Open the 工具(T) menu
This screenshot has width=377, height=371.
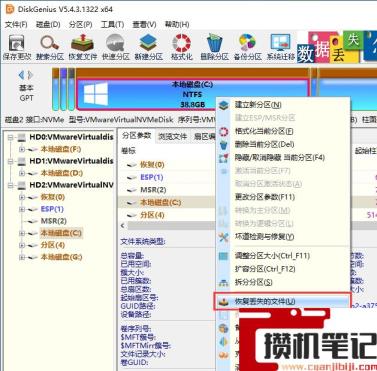[112, 24]
